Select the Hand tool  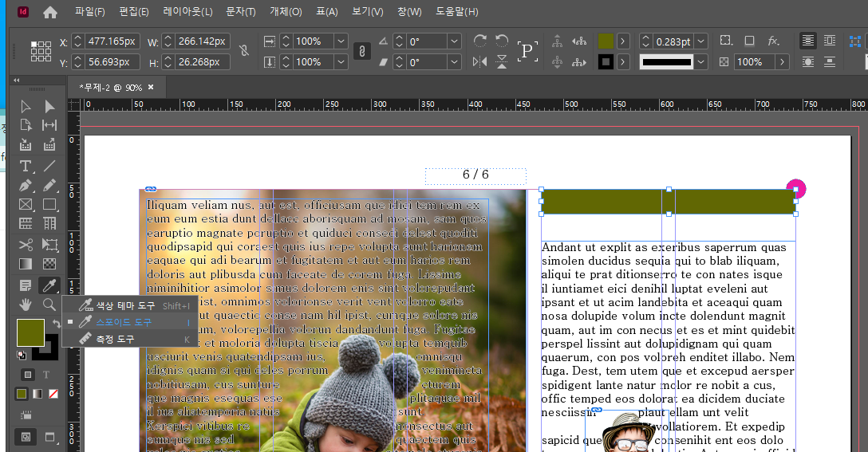click(x=26, y=305)
